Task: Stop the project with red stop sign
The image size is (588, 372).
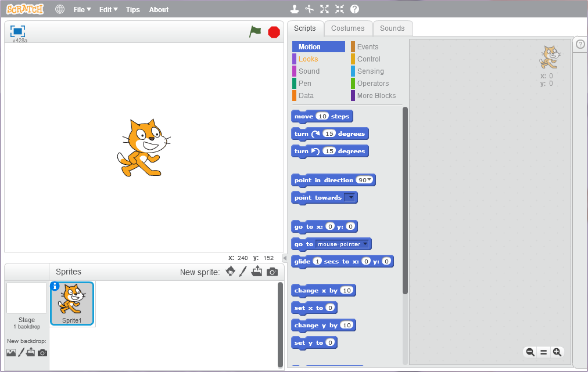Action: (274, 32)
